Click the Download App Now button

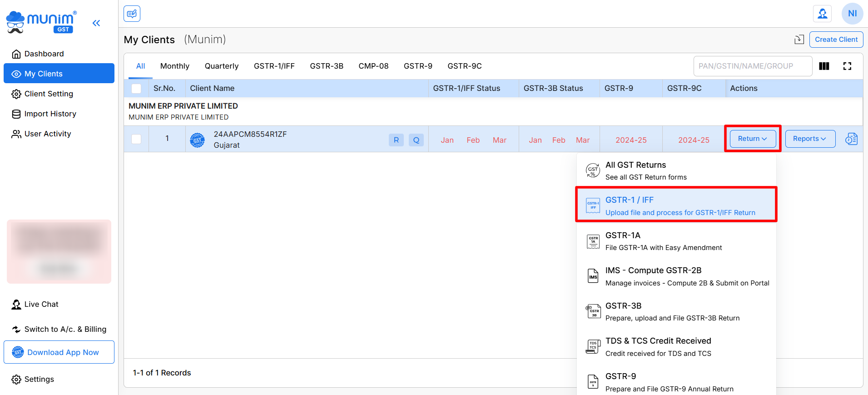59,352
